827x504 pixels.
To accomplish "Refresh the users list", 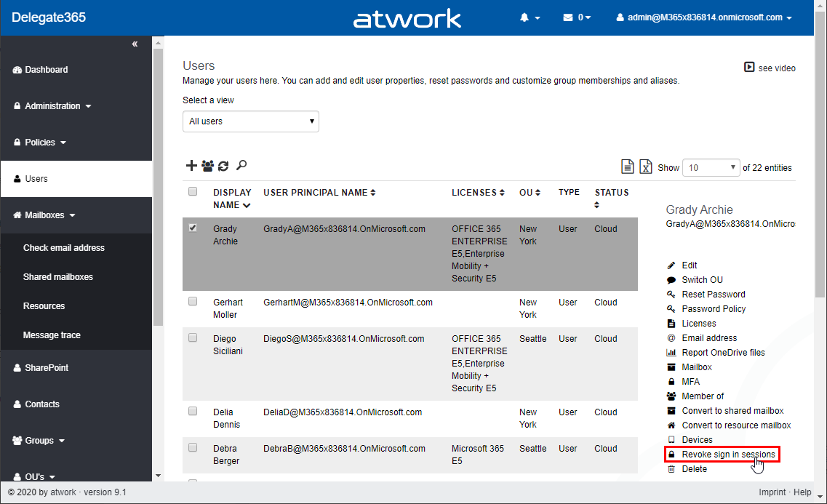I will [223, 166].
